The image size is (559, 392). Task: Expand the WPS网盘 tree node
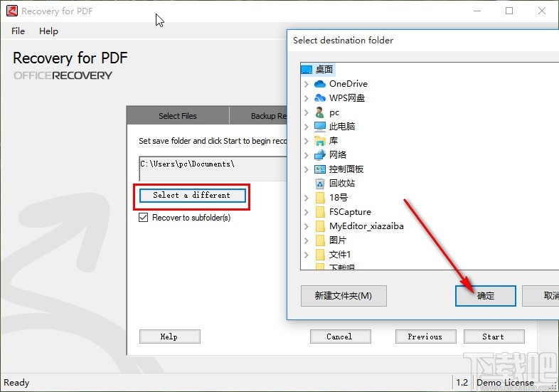click(306, 98)
